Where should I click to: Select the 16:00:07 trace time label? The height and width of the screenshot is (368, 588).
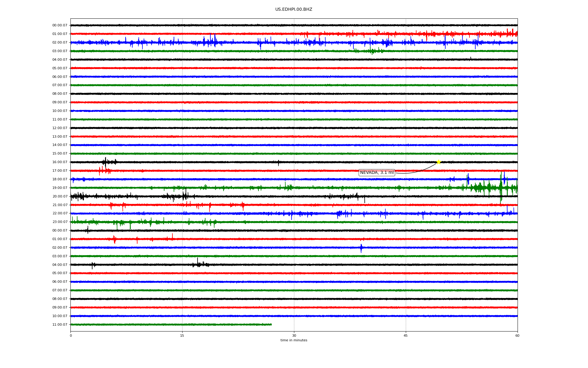click(60, 162)
